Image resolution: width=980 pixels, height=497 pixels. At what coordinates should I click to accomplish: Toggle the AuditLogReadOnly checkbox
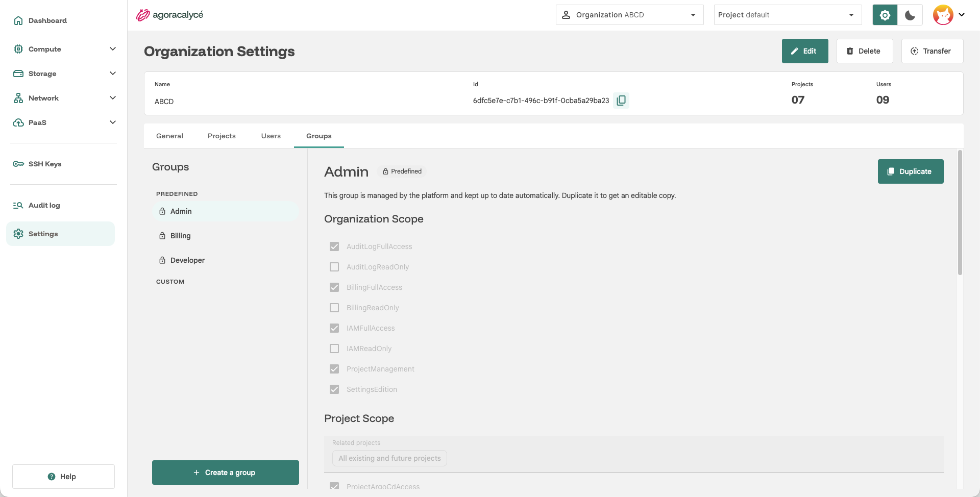[334, 267]
